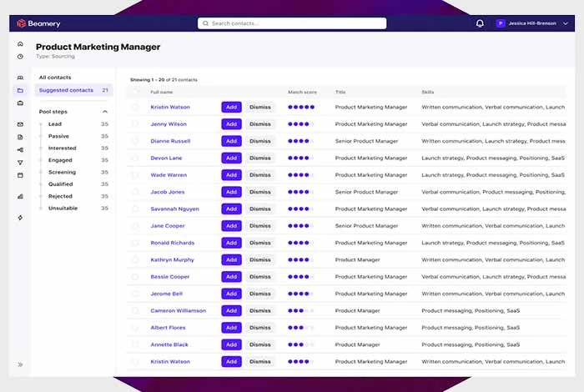Add Jenny Wilson to the pool
This screenshot has width=584, height=392.
[231, 124]
